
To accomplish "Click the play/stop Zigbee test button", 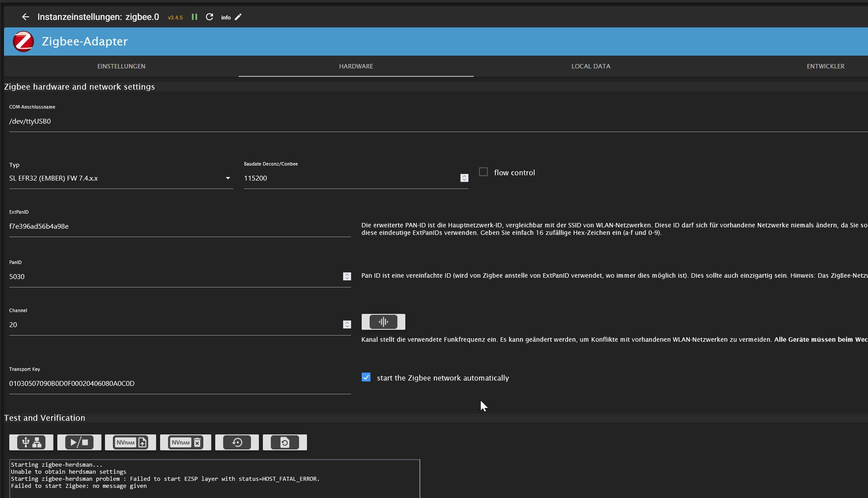I will (x=79, y=442).
